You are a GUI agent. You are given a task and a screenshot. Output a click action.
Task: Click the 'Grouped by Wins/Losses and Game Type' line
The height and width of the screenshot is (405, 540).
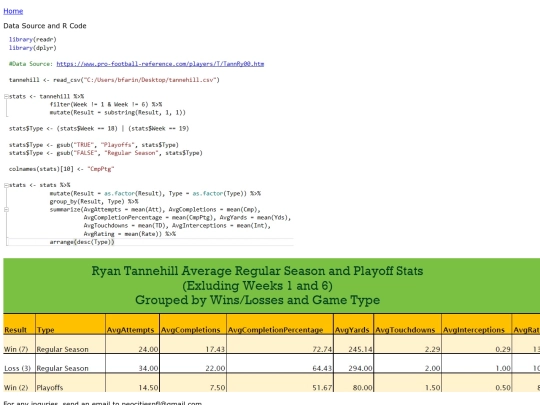pyautogui.click(x=257, y=300)
